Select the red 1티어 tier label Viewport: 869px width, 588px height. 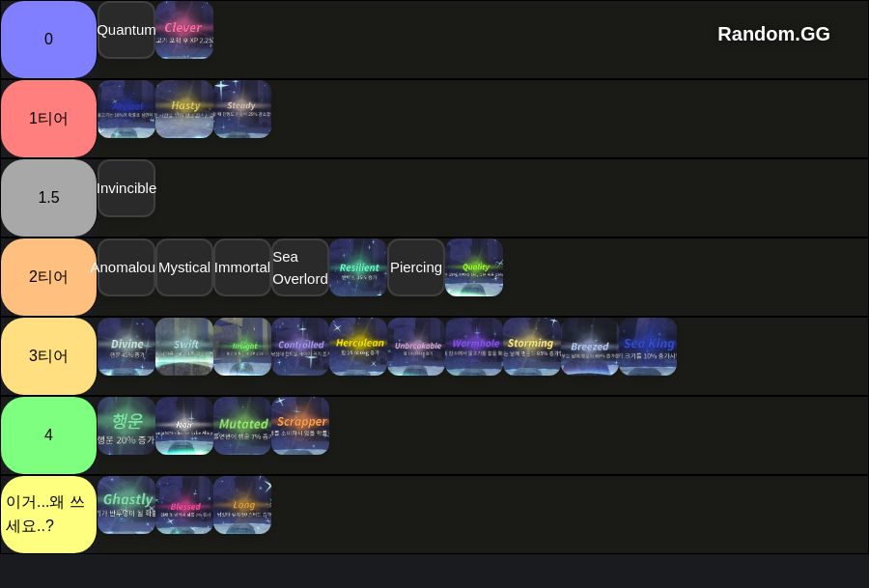[49, 119]
